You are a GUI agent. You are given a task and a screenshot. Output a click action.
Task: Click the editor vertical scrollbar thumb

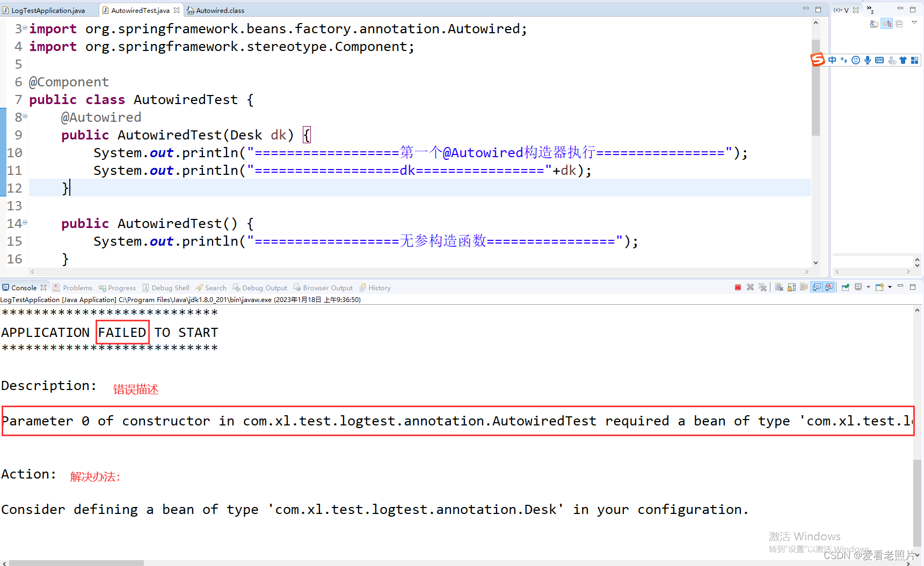[816, 87]
